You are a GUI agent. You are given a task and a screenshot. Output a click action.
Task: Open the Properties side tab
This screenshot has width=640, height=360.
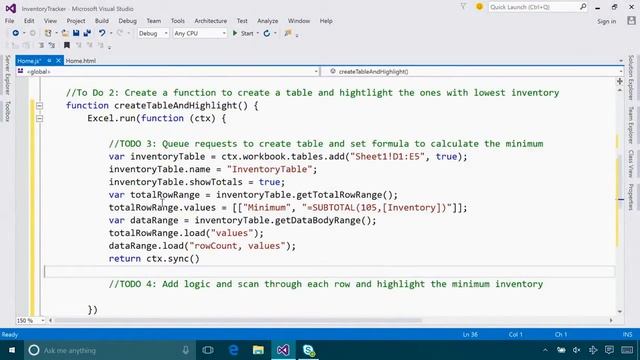coord(631,197)
